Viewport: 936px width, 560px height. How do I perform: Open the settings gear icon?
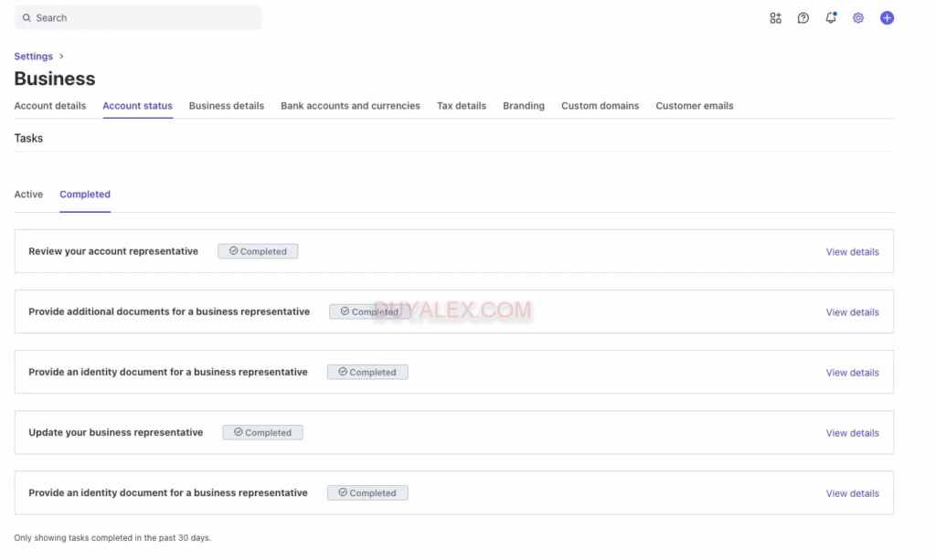(x=857, y=18)
